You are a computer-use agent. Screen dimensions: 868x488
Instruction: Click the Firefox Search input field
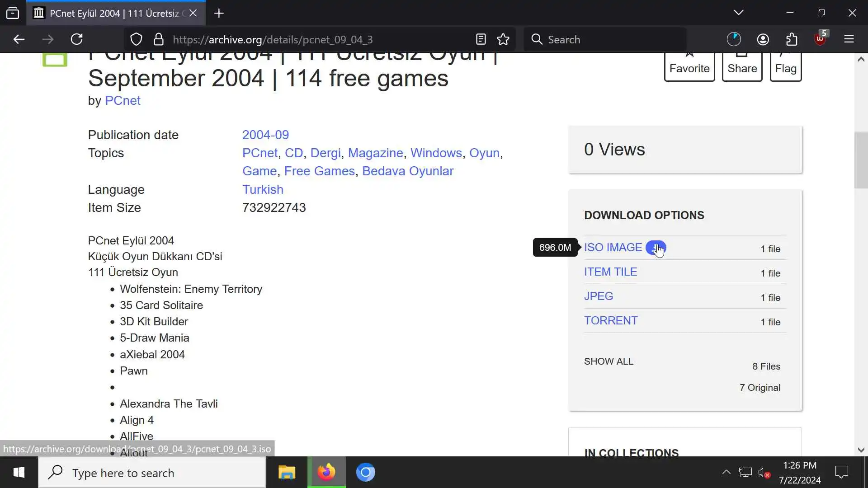[x=606, y=39]
